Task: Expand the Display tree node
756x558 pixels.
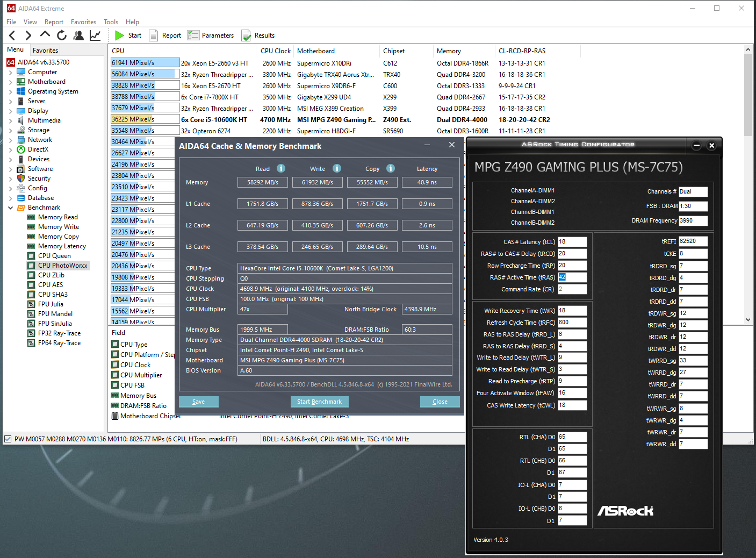Action: tap(10, 111)
